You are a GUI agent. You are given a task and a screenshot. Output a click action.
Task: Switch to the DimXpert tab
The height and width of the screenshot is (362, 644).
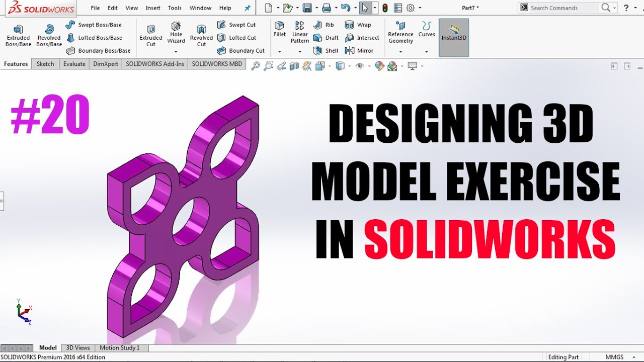105,64
